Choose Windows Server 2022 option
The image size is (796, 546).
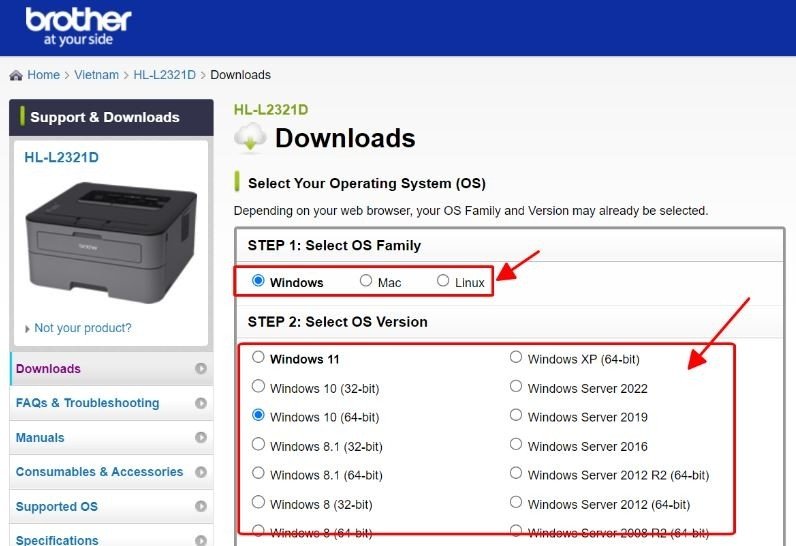click(516, 387)
